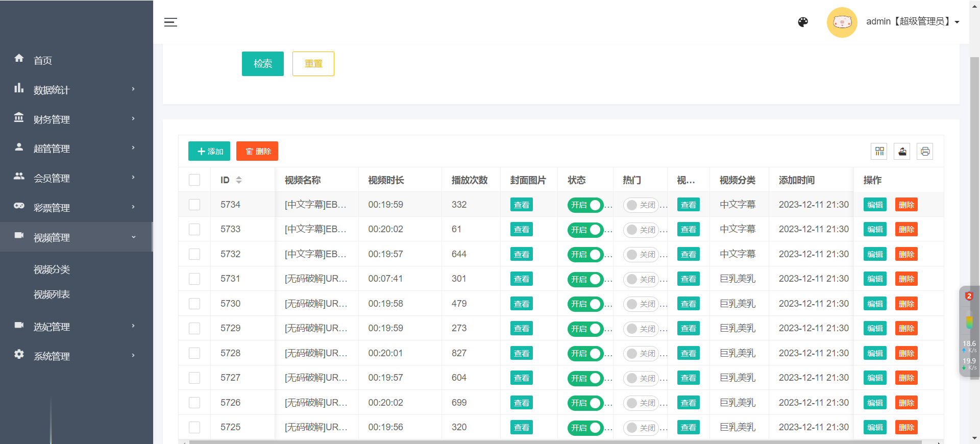
Task: Click the home icon in sidebar
Action: (x=19, y=58)
